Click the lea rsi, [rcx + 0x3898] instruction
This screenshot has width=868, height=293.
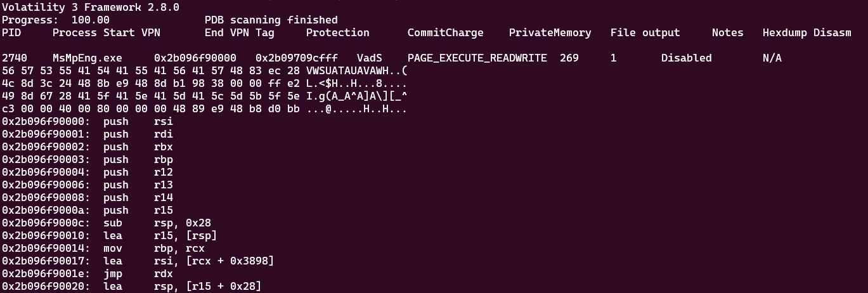click(x=188, y=261)
